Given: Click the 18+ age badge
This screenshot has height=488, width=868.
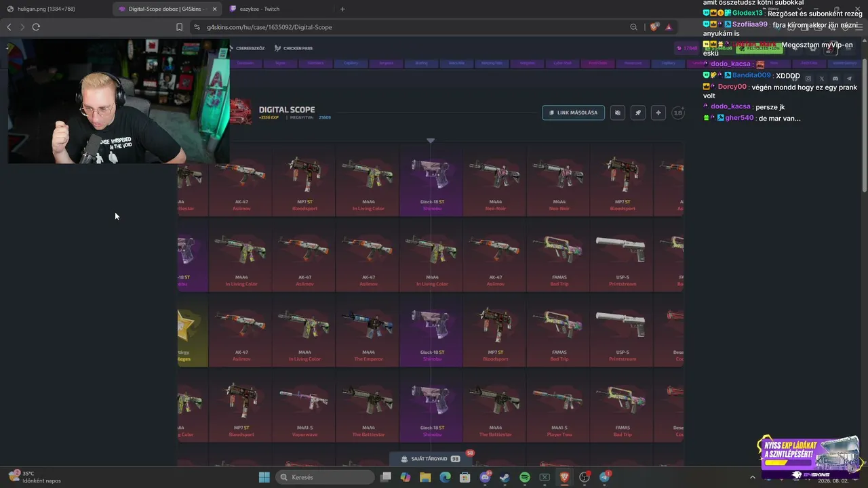Looking at the screenshot, I should tap(677, 113).
